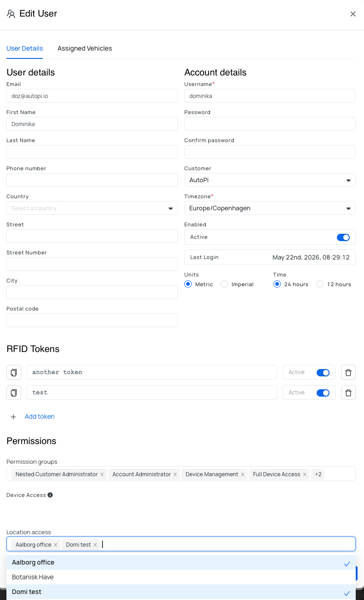This screenshot has width=364, height=600.
Task: Click the Street input field
Action: 92,237
